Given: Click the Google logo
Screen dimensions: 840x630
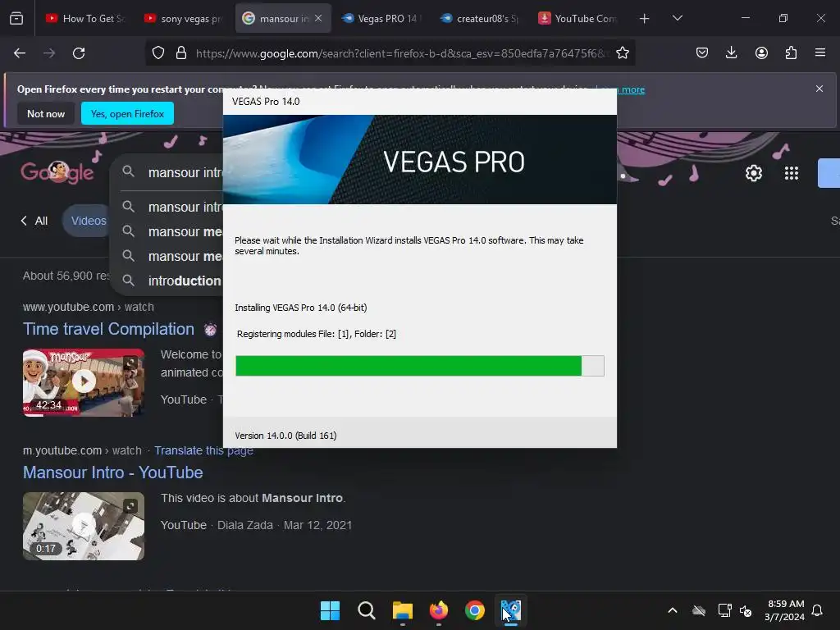Looking at the screenshot, I should point(57,172).
